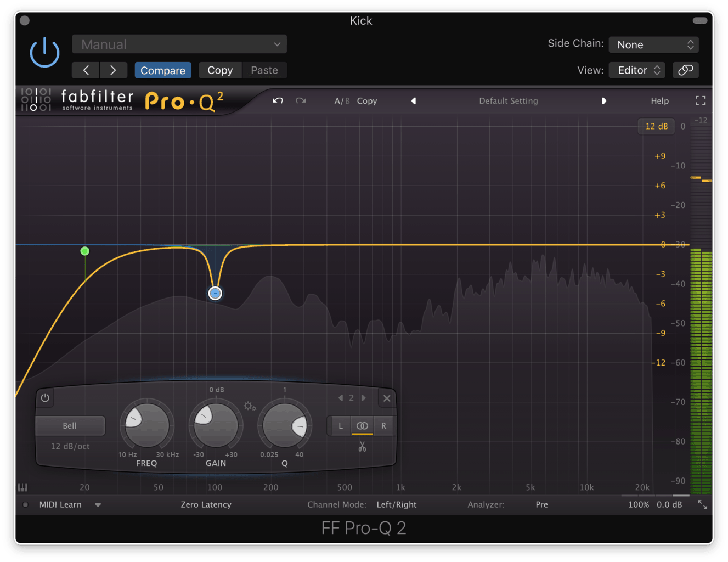Click the Gain-Q interaction gear icon
728x562 pixels.
[250, 406]
